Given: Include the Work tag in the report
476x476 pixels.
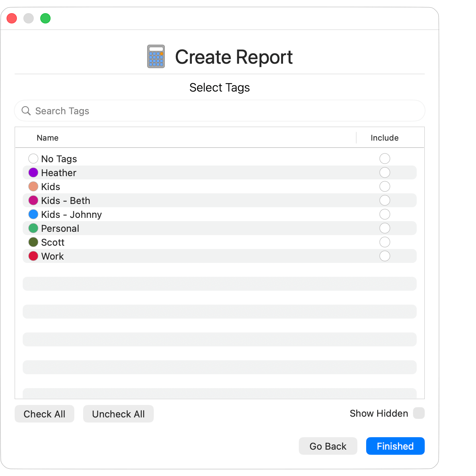Looking at the screenshot, I should click(x=385, y=256).
